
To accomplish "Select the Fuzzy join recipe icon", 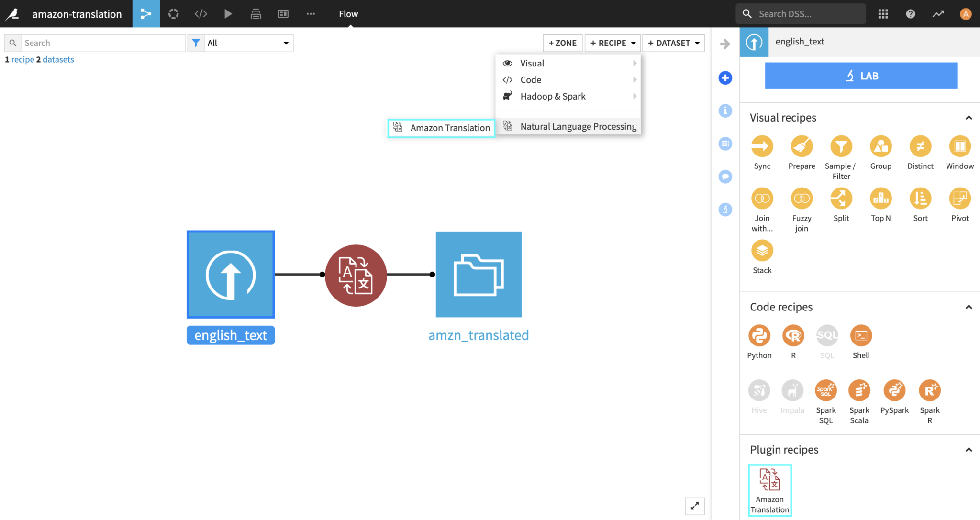I will click(802, 199).
